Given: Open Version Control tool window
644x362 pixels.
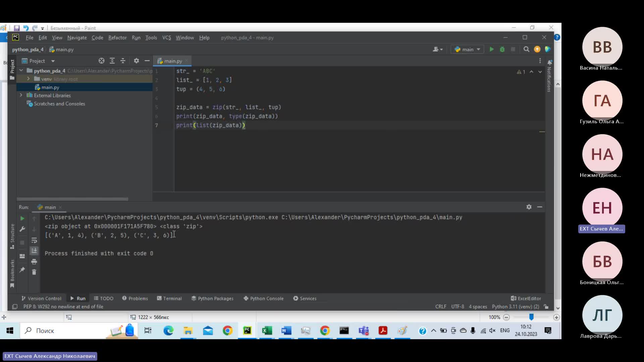Looking at the screenshot, I should point(41,298).
